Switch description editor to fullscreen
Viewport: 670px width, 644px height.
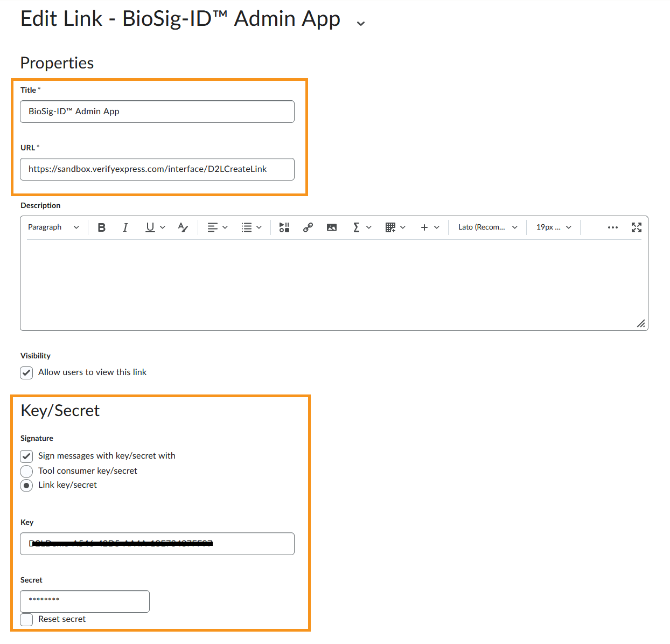click(x=637, y=227)
